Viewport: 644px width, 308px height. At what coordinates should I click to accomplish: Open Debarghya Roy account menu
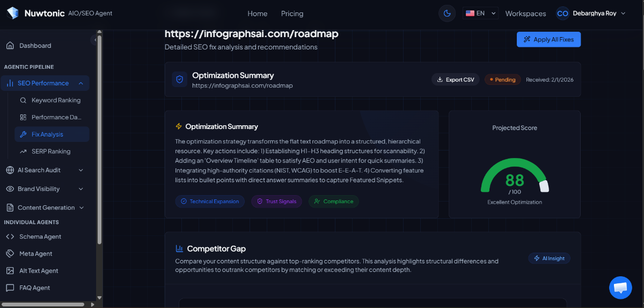(591, 13)
